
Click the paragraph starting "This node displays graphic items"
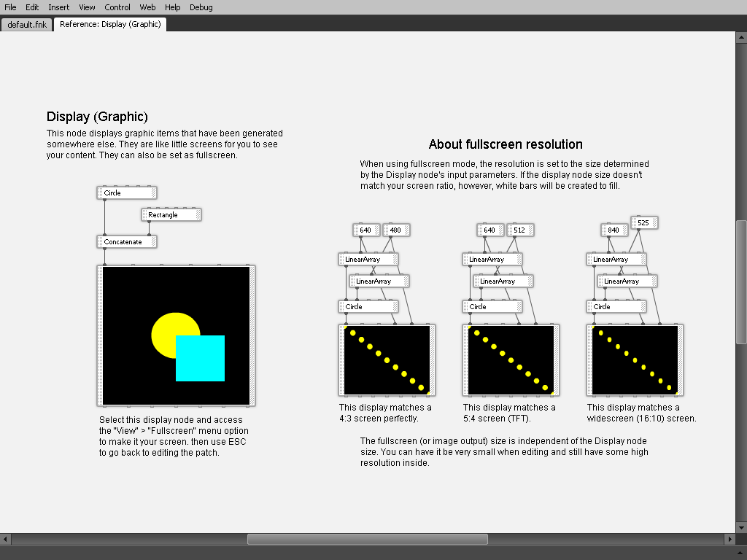click(x=164, y=144)
